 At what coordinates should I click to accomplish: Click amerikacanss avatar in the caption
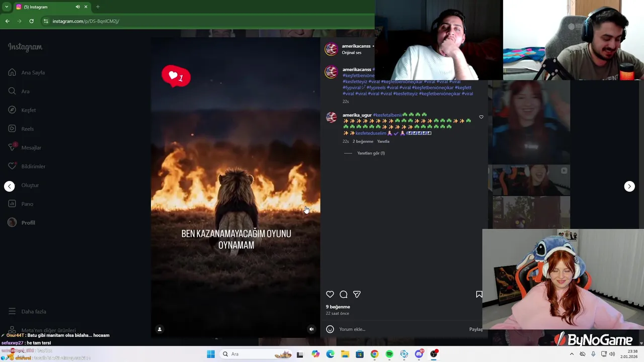(331, 72)
